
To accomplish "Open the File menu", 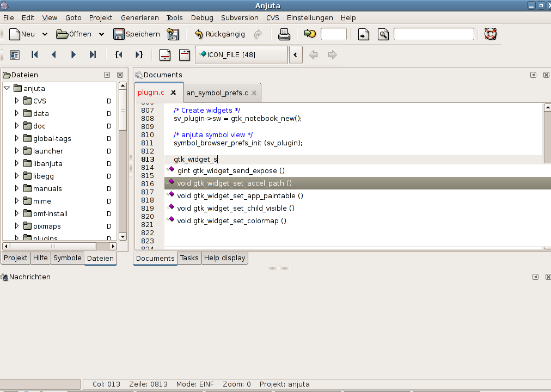I will coord(8,17).
